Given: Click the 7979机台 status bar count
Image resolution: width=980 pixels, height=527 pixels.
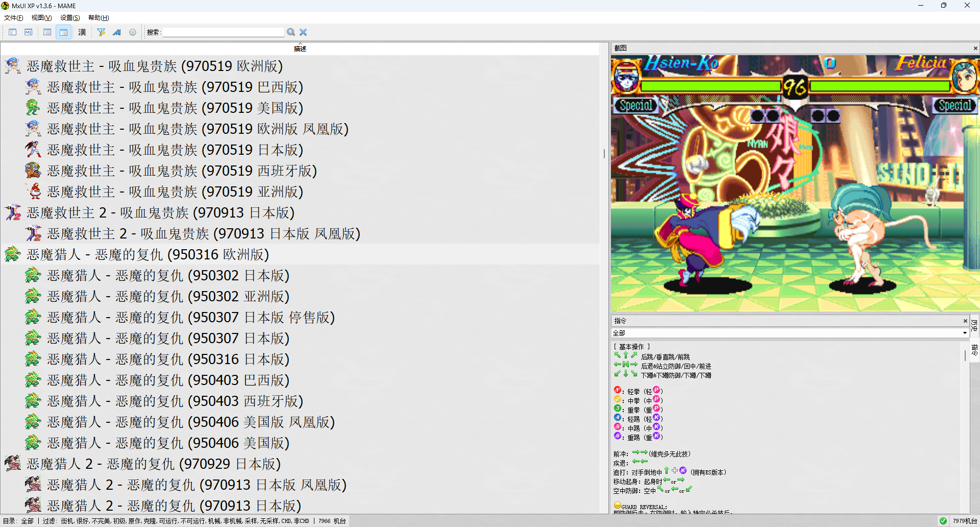Looking at the screenshot, I should 965,521.
